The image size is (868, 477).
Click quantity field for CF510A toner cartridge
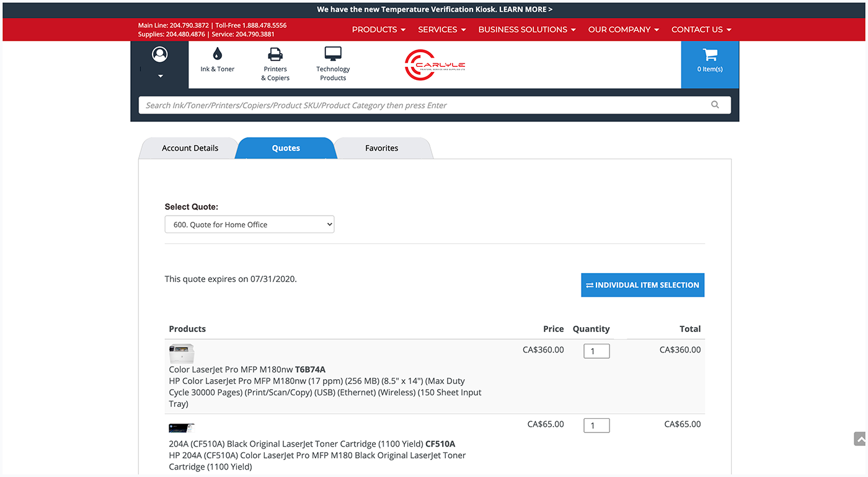click(596, 426)
